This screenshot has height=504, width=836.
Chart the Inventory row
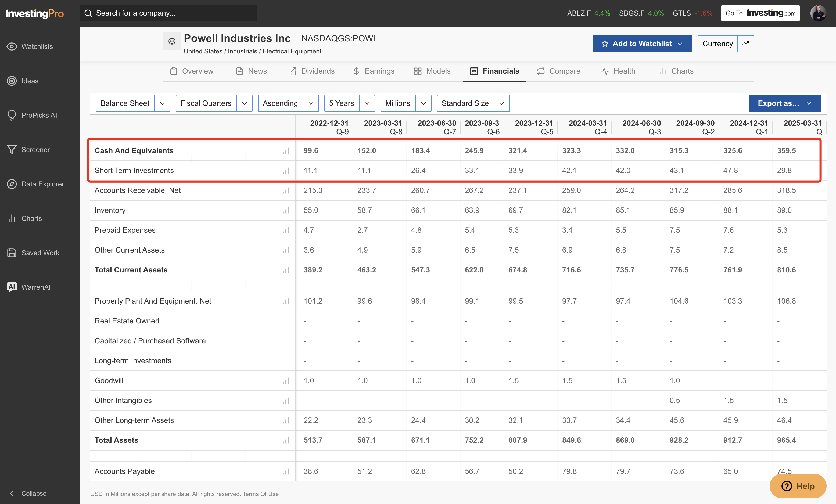[x=286, y=210]
